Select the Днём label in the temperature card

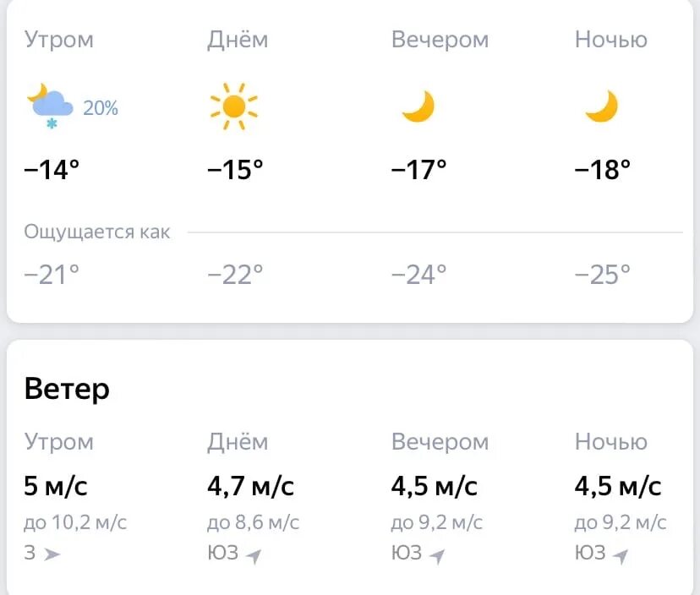[238, 39]
